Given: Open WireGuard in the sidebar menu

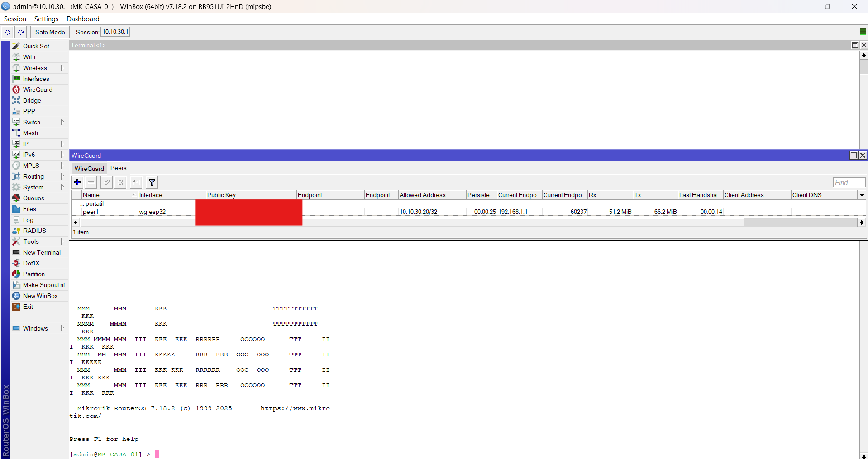Looking at the screenshot, I should coord(39,90).
